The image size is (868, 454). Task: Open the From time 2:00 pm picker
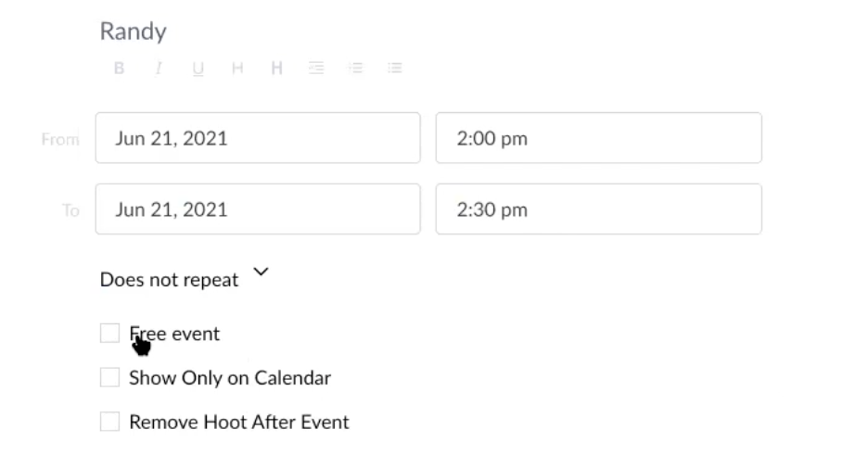[598, 138]
